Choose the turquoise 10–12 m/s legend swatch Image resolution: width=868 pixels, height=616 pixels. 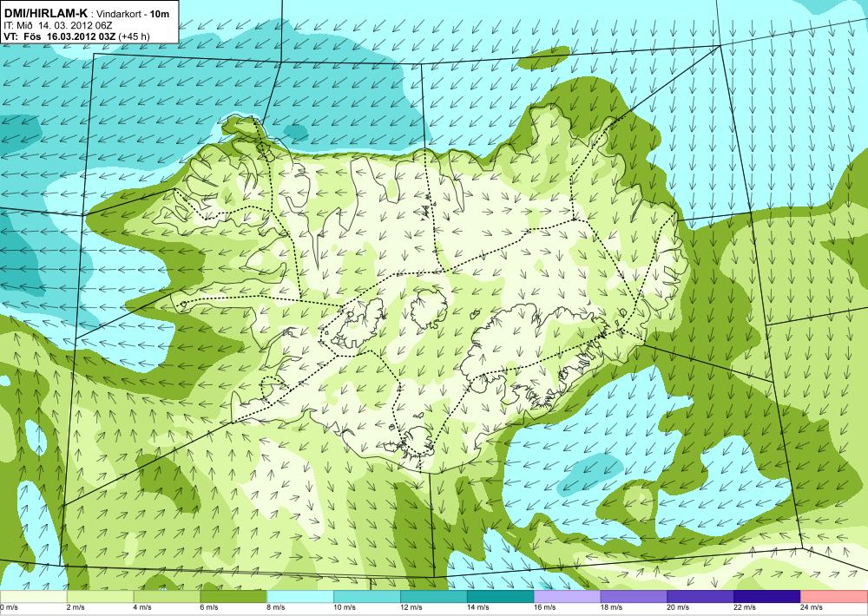[367, 596]
